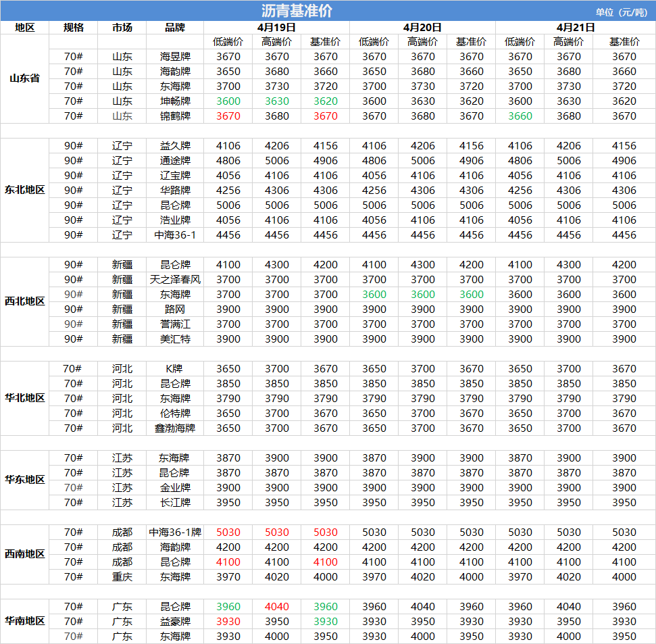Click the 沥青基准价 title cell

coord(297,11)
